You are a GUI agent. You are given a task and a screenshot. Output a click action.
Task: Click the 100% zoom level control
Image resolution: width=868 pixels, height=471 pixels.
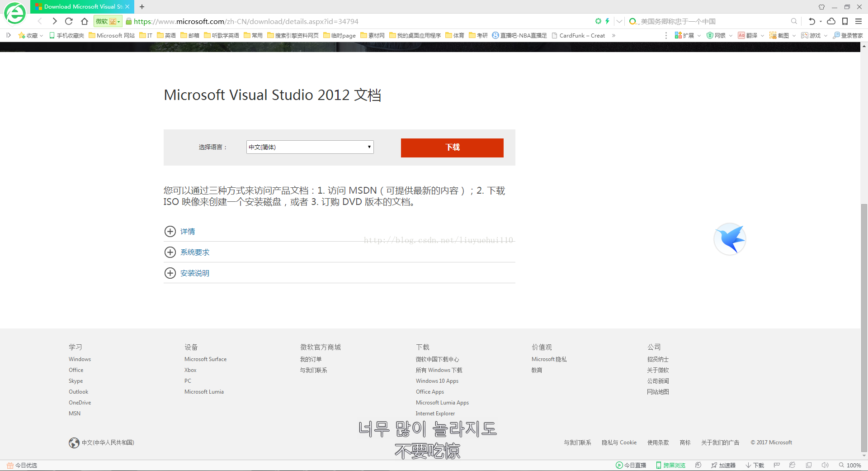tap(850, 465)
